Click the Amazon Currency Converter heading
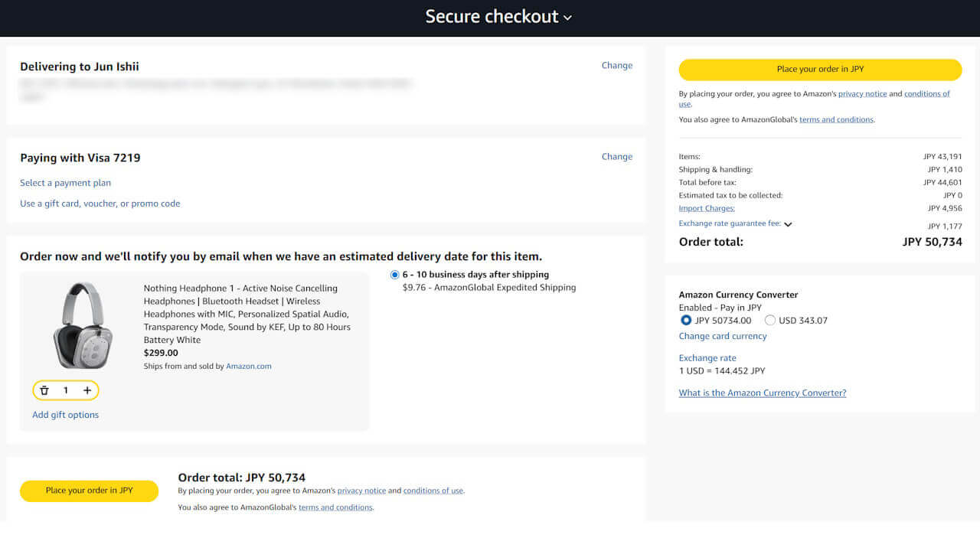 coord(739,295)
